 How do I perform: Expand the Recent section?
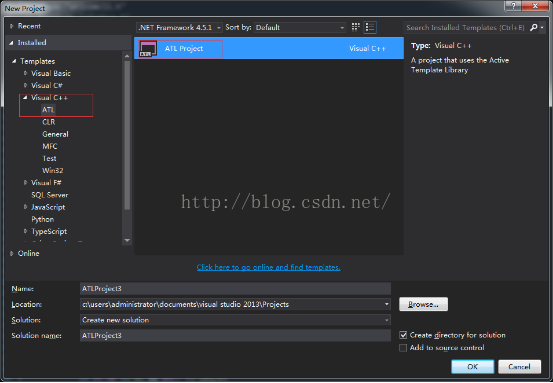tap(12, 26)
